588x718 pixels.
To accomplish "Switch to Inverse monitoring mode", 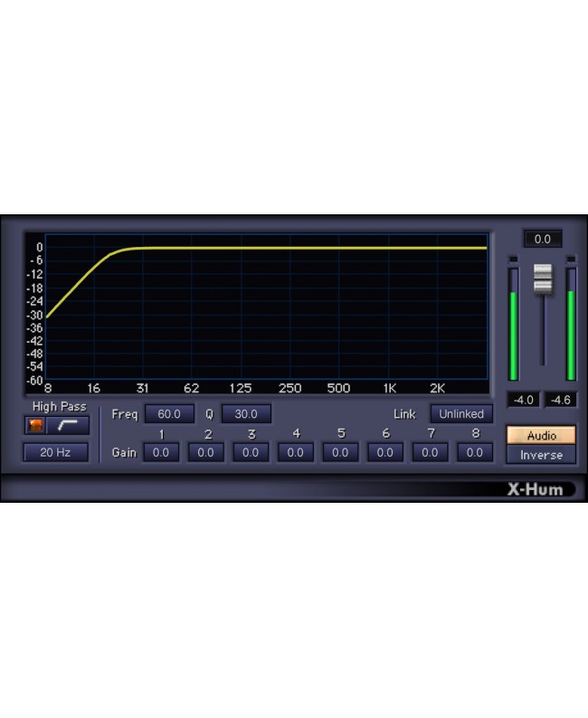I will 541,455.
